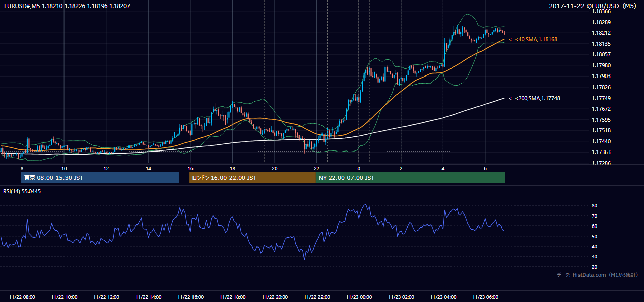Click price axis value 1.17980

tap(601, 65)
